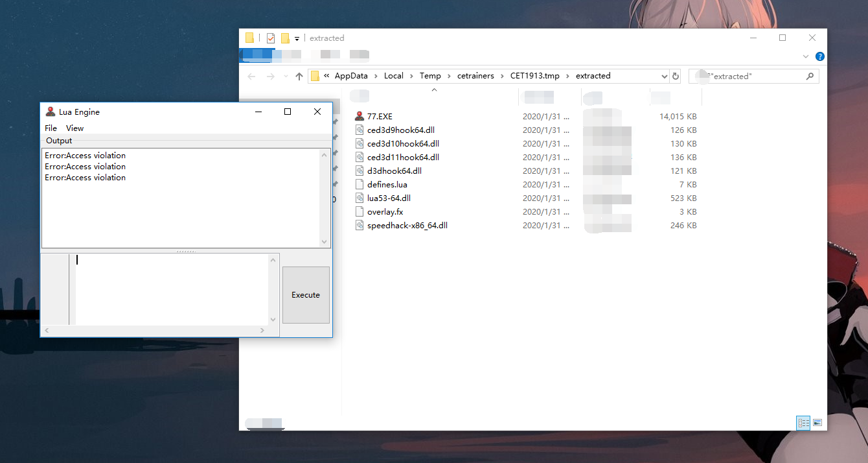Click the new folder icon in quick access toolbar
Image resolution: width=868 pixels, height=463 pixels.
(285, 38)
